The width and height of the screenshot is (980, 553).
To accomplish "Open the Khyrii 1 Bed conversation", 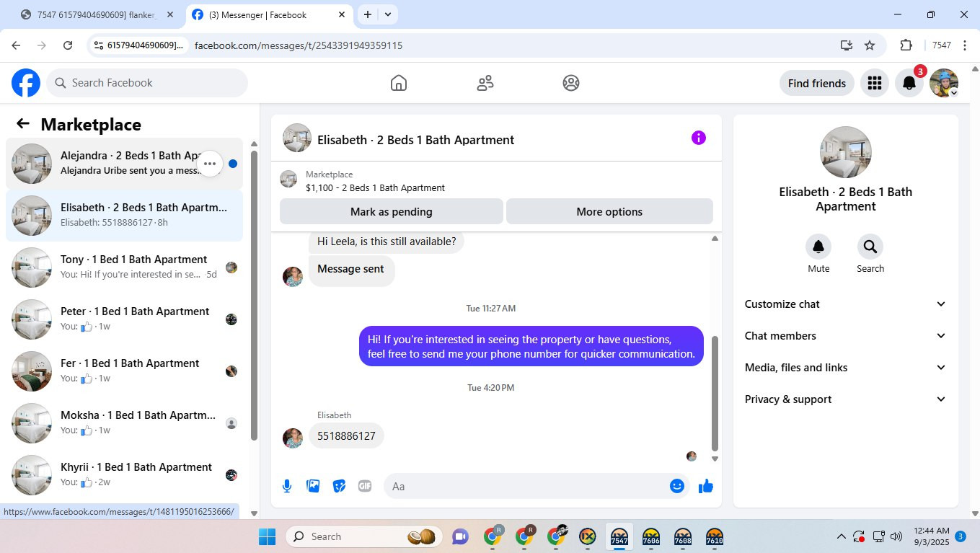I will click(124, 475).
